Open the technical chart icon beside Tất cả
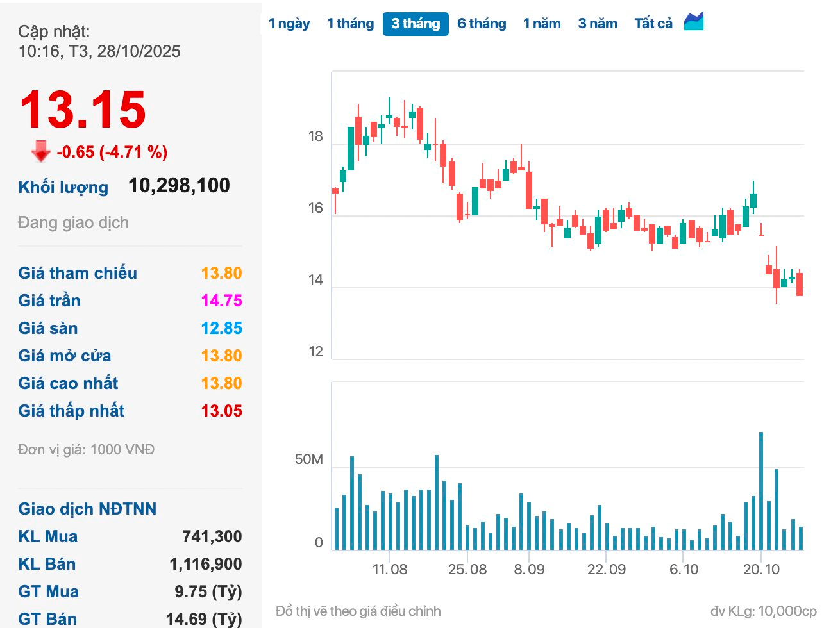The height and width of the screenshot is (628, 840). (x=694, y=22)
